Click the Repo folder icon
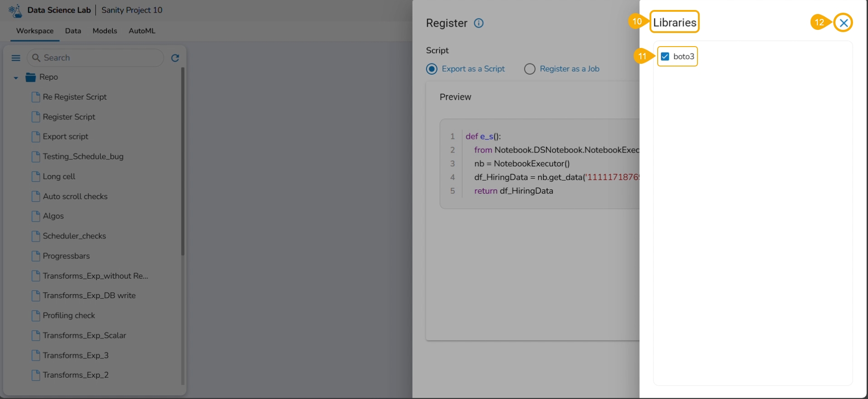Screen dimensions: 868x399 tap(30, 77)
